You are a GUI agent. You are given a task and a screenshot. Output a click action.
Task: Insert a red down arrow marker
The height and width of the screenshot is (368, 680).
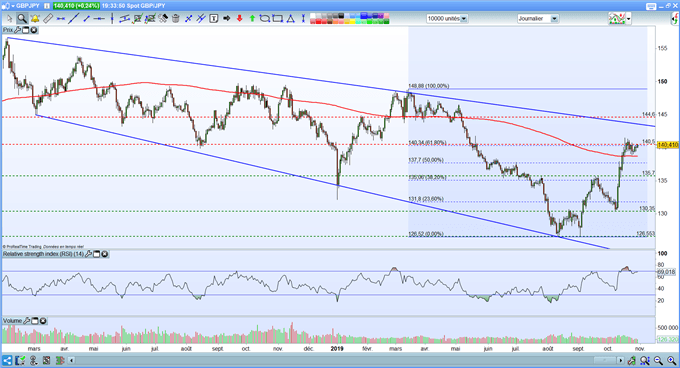coord(239,19)
